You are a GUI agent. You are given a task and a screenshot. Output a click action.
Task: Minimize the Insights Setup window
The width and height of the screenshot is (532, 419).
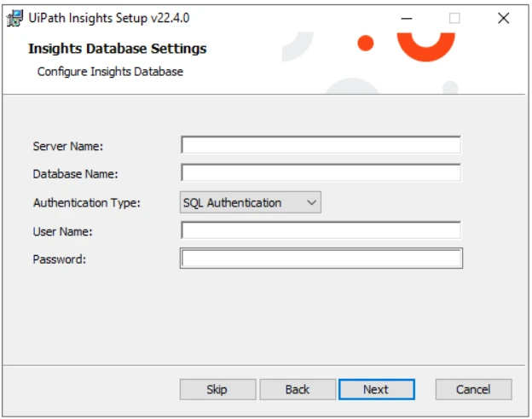click(407, 18)
